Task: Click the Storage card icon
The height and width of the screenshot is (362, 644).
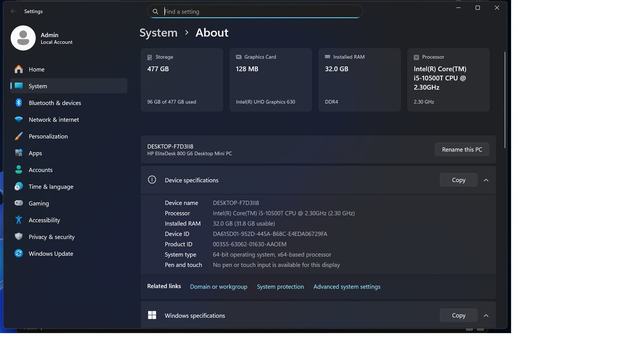Action: [x=150, y=57]
